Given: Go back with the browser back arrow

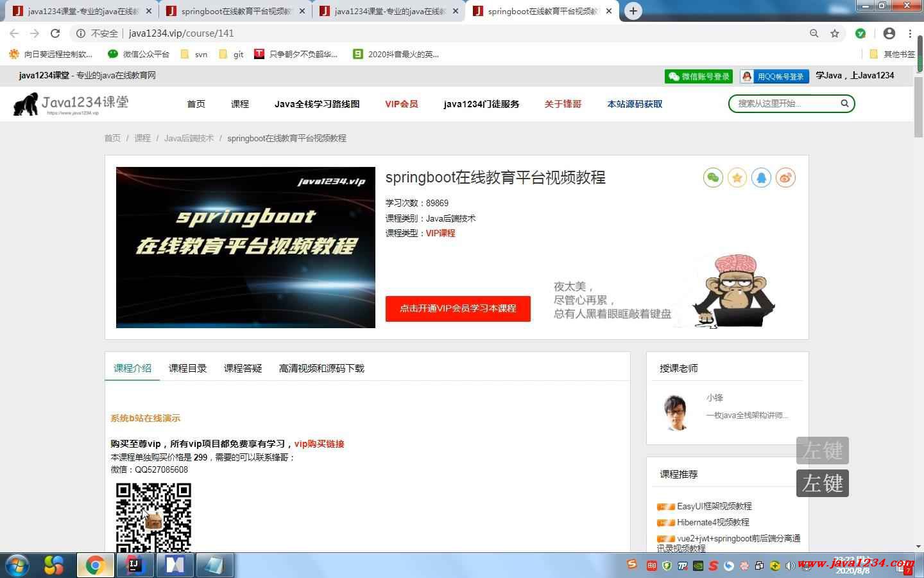Looking at the screenshot, I should (x=14, y=33).
